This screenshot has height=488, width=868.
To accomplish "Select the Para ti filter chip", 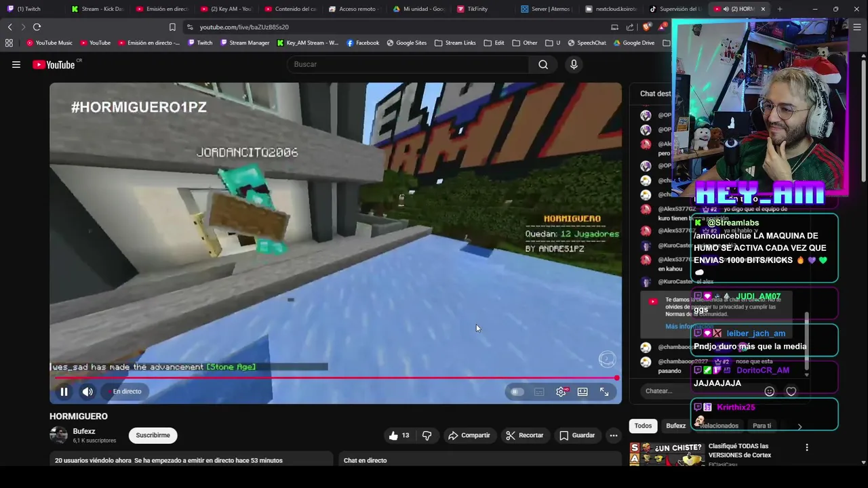I will 762,426.
